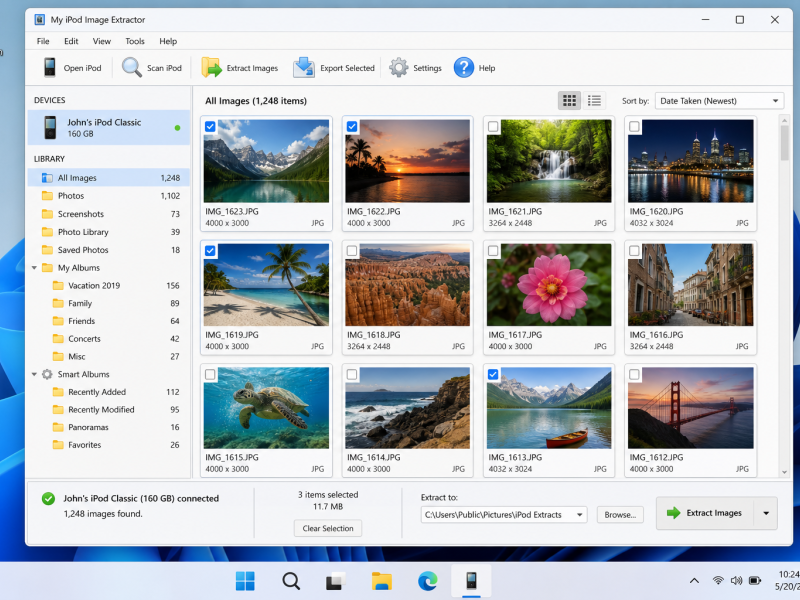Open taskbar Search

(x=291, y=581)
